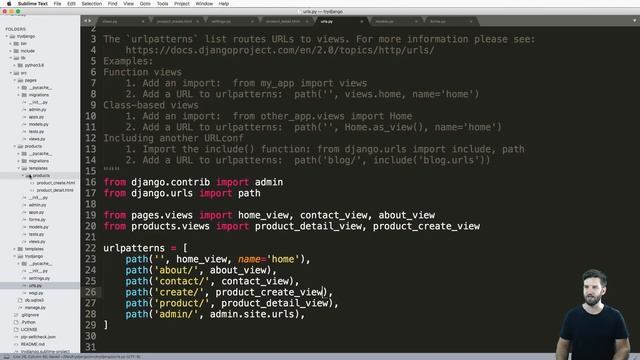
Task: Close the product_create.html tab
Action: click(x=198, y=21)
